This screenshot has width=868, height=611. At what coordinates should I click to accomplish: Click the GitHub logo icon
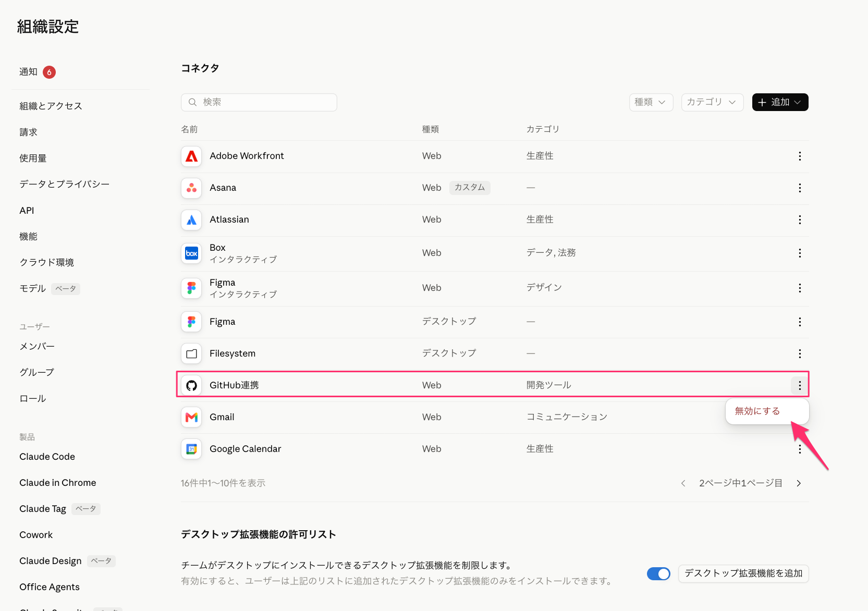[x=191, y=386]
